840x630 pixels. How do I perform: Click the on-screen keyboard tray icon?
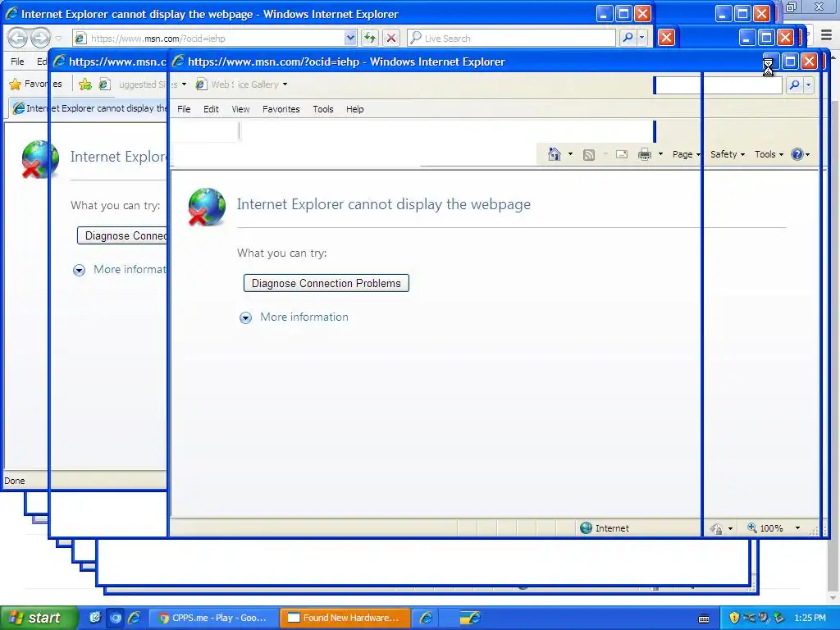tap(704, 619)
